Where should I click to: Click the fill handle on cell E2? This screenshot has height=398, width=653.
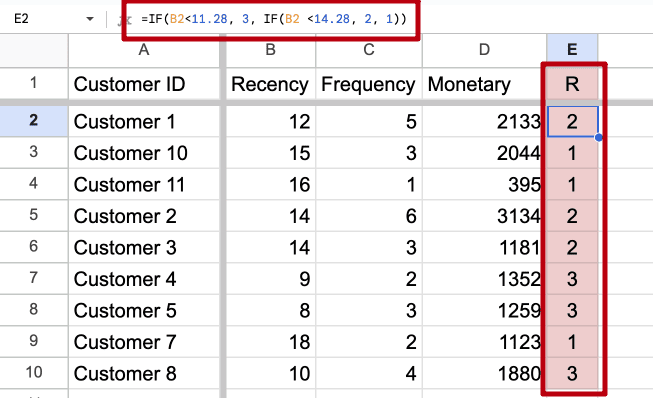tap(598, 137)
